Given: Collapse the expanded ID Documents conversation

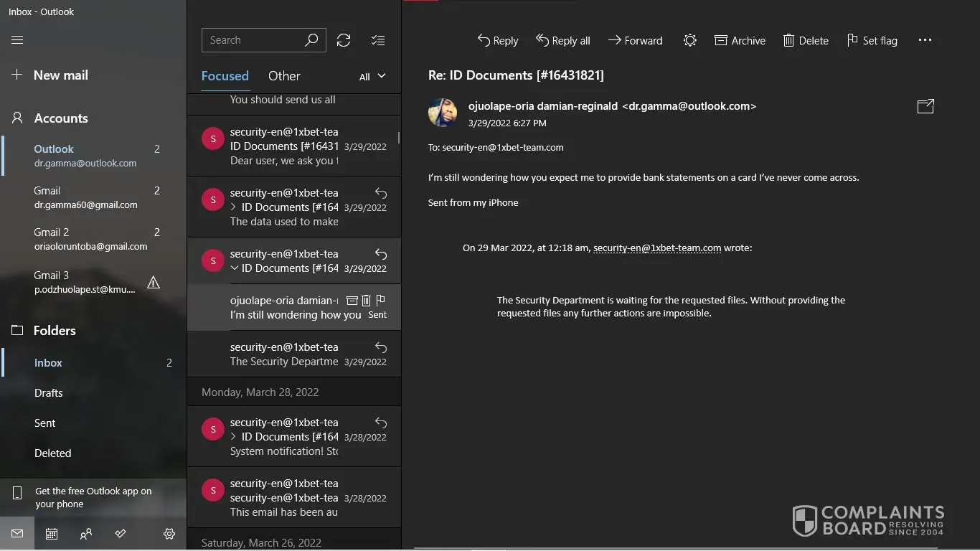Looking at the screenshot, I should tap(234, 268).
